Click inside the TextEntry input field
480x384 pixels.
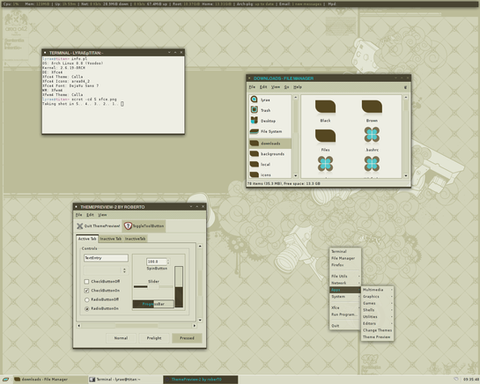coord(106,258)
